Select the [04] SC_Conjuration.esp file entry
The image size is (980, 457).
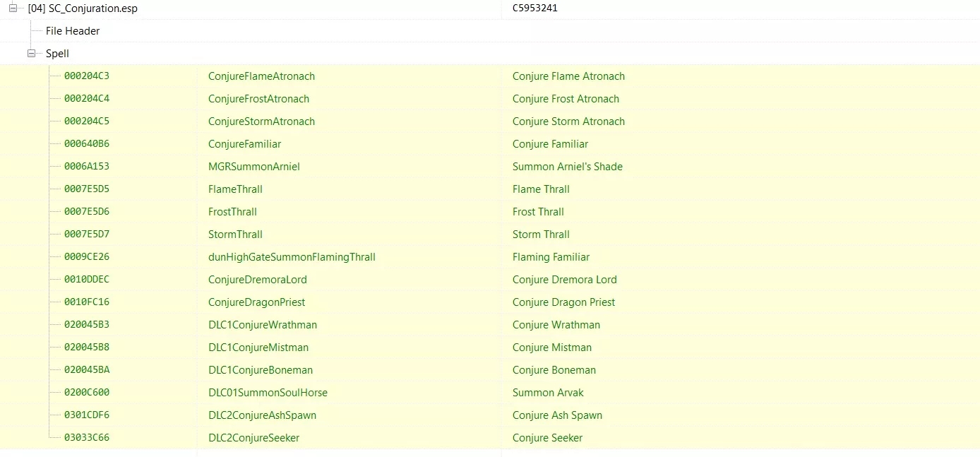83,8
